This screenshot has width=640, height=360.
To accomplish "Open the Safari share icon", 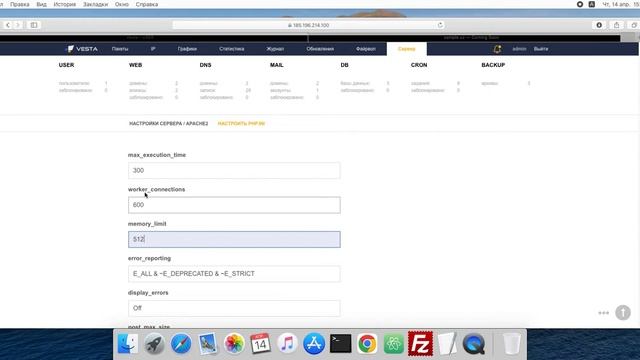I will (x=617, y=25).
